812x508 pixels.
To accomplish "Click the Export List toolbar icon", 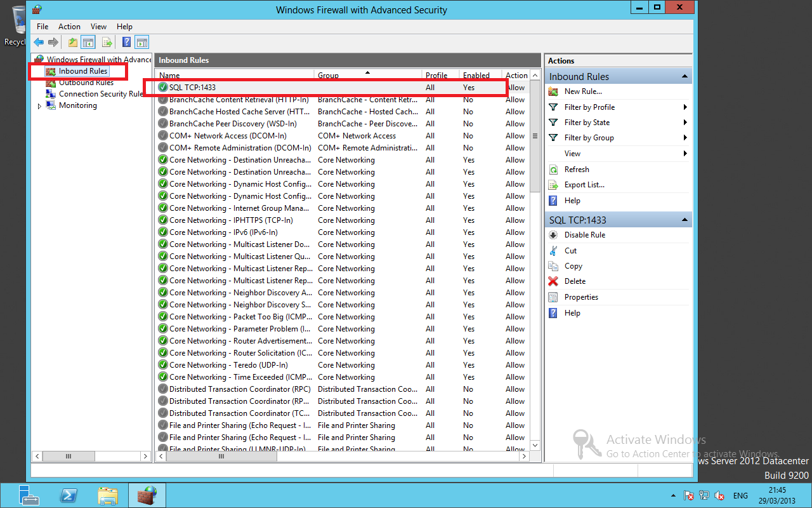I will click(x=107, y=42).
